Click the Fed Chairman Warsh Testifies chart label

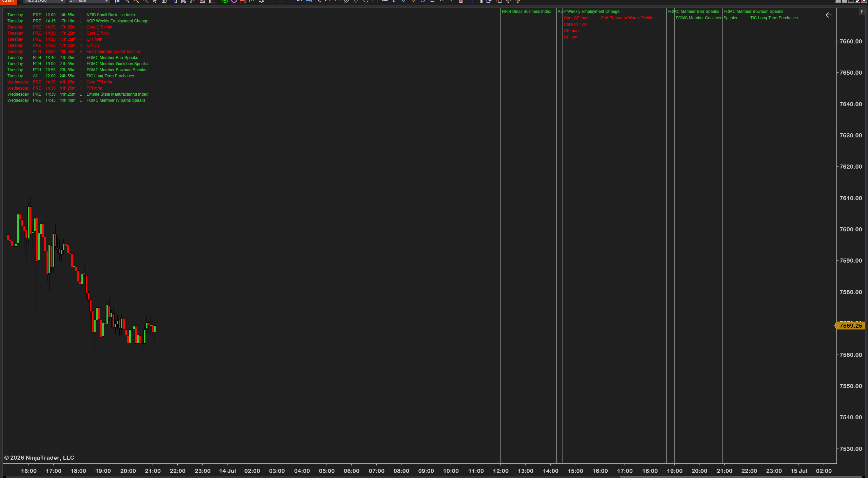(628, 18)
